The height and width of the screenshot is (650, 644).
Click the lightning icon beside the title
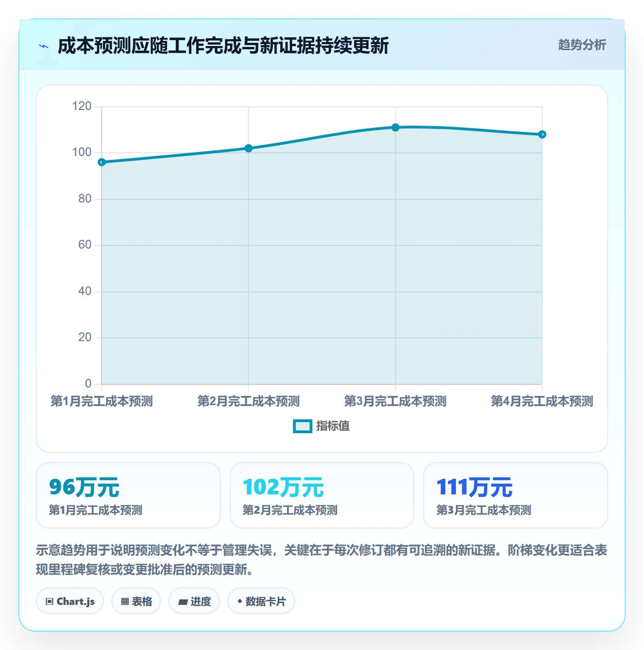(44, 46)
